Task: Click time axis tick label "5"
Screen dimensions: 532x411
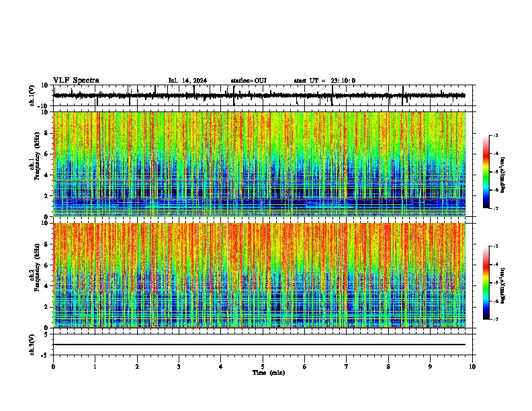Action: 263,367
